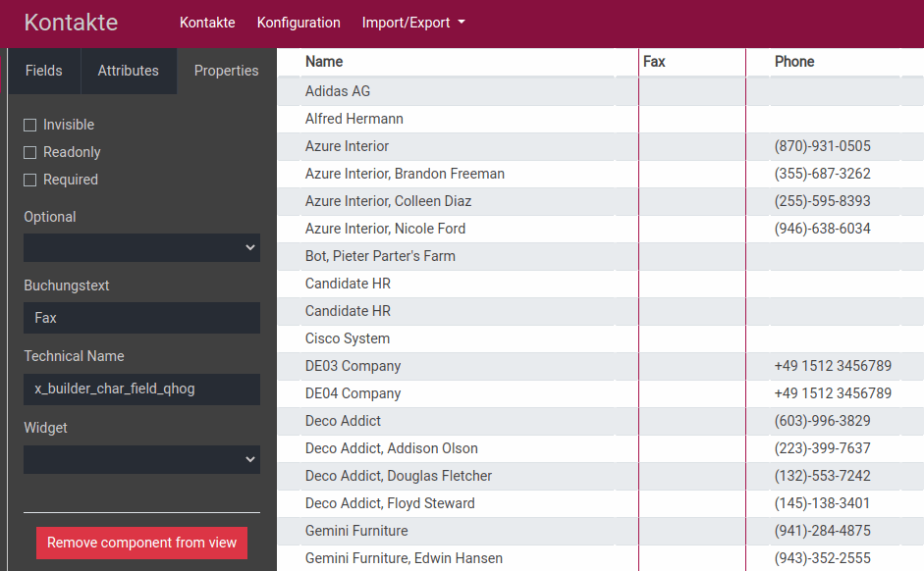Check the Required option
The height and width of the screenshot is (571, 924).
pyautogui.click(x=30, y=180)
